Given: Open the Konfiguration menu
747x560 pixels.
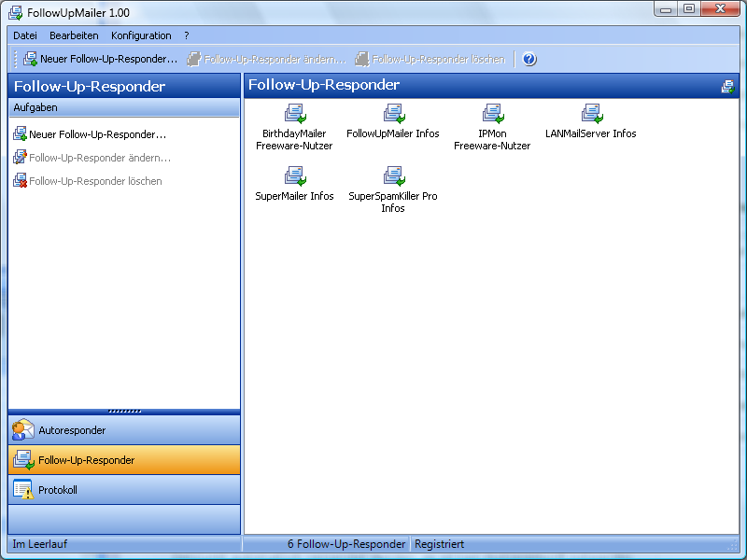Looking at the screenshot, I should click(x=141, y=35).
